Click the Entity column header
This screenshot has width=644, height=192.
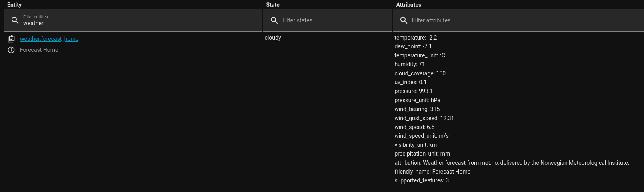(x=14, y=5)
